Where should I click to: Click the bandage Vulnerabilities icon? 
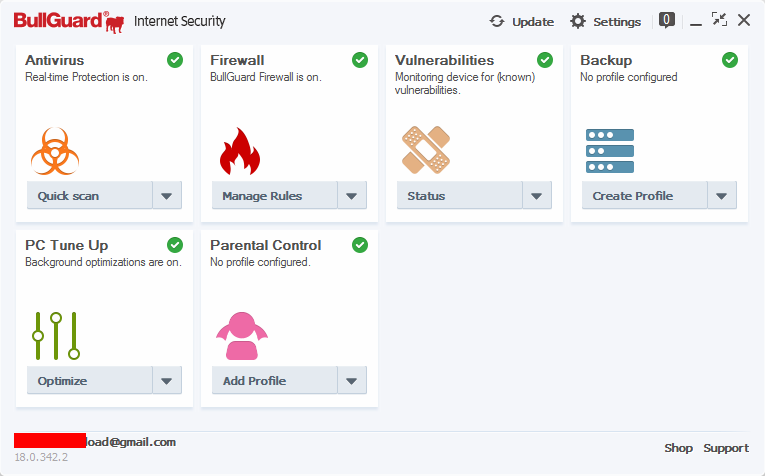pyautogui.click(x=425, y=150)
